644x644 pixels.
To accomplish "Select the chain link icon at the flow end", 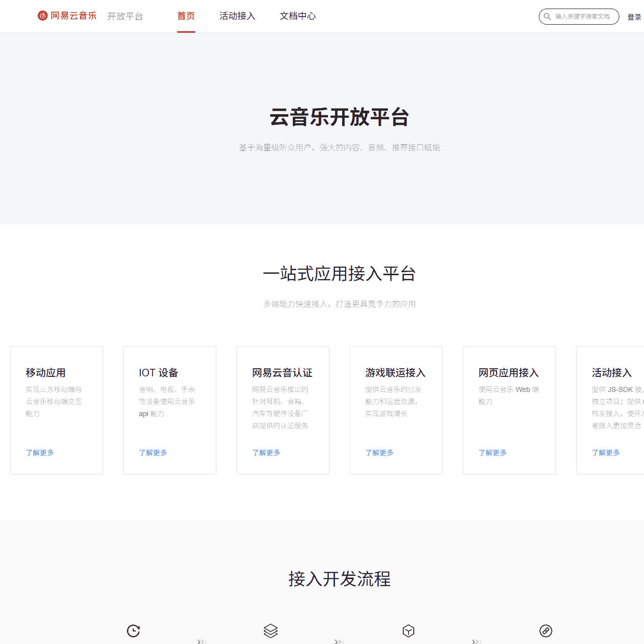I will (x=545, y=631).
